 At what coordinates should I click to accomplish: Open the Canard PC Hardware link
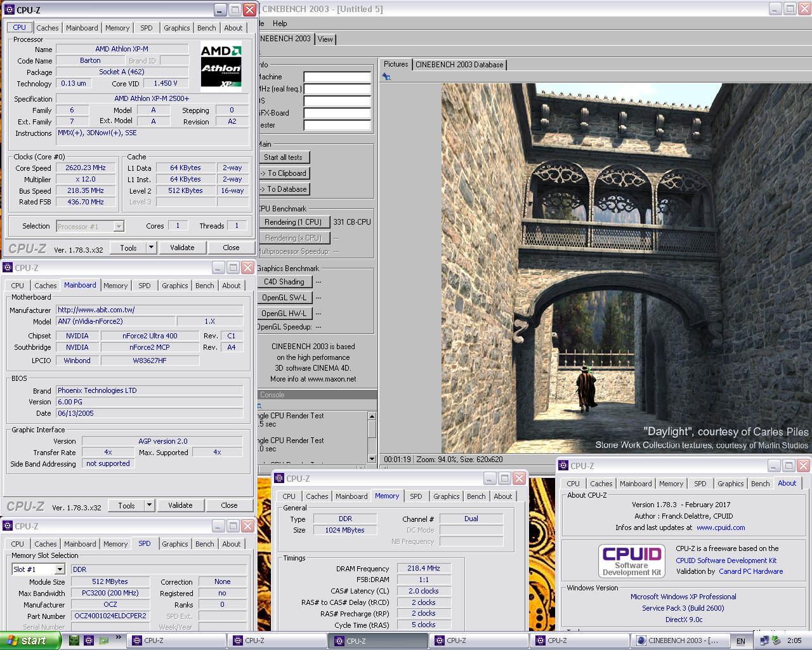[x=751, y=571]
